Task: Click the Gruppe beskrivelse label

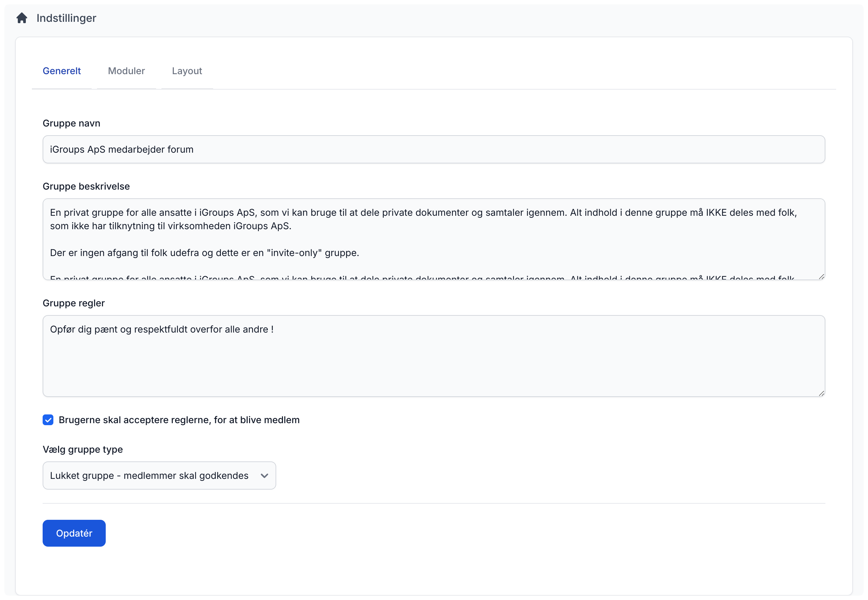Action: click(86, 187)
